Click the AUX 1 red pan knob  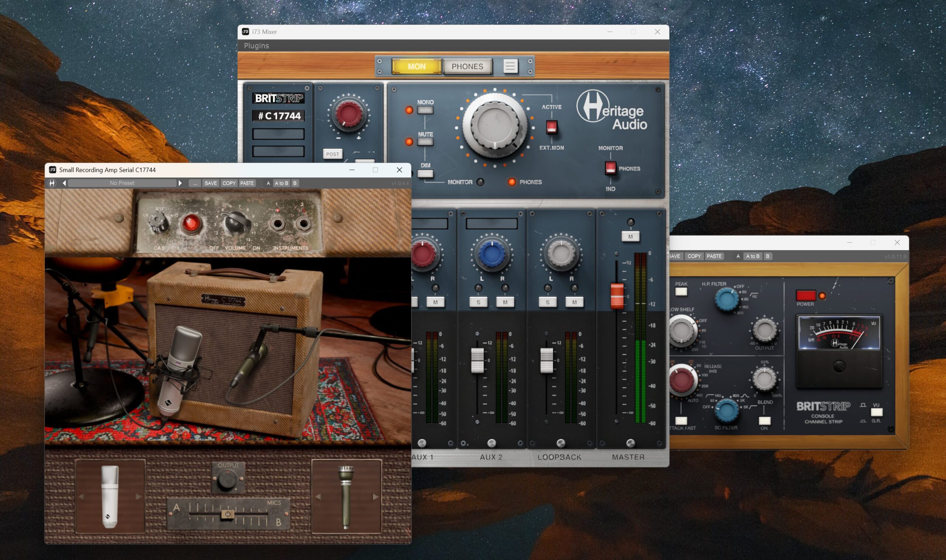[423, 255]
